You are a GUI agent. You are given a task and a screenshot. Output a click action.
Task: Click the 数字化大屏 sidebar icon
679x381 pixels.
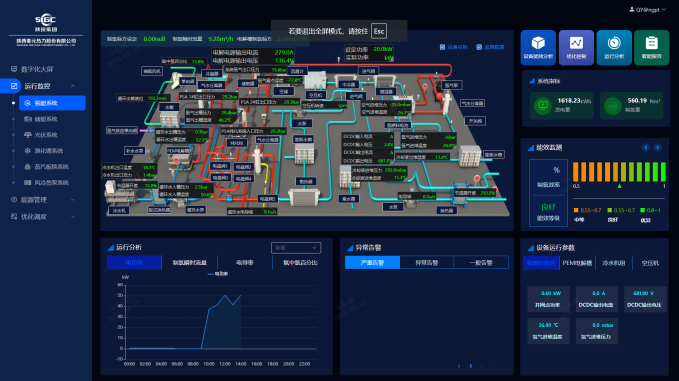(14, 69)
